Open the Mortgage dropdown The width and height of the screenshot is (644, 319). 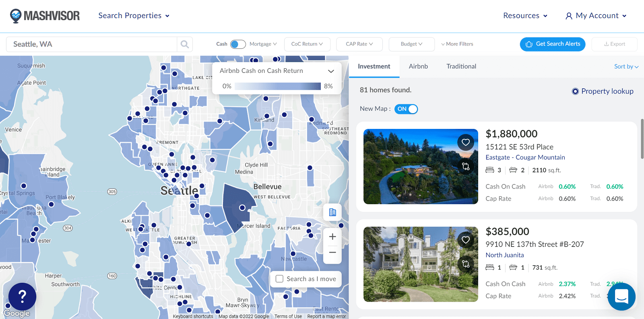tap(263, 44)
